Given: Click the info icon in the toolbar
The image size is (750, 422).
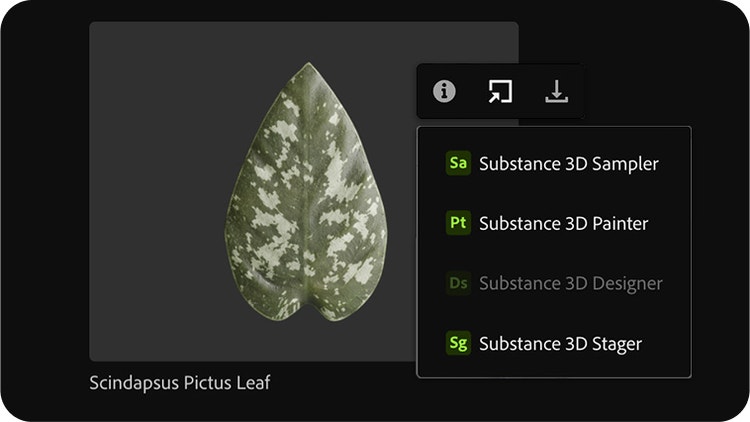Looking at the screenshot, I should click(x=444, y=92).
